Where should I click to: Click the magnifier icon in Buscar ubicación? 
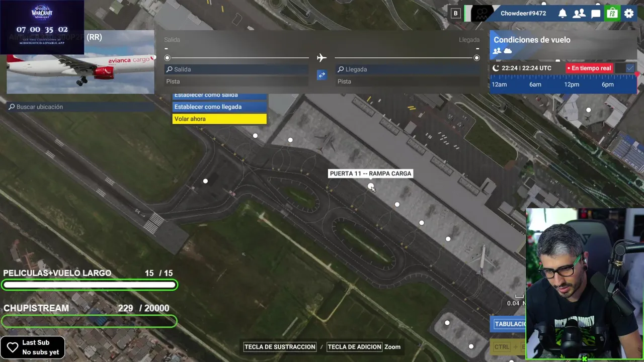(x=12, y=107)
